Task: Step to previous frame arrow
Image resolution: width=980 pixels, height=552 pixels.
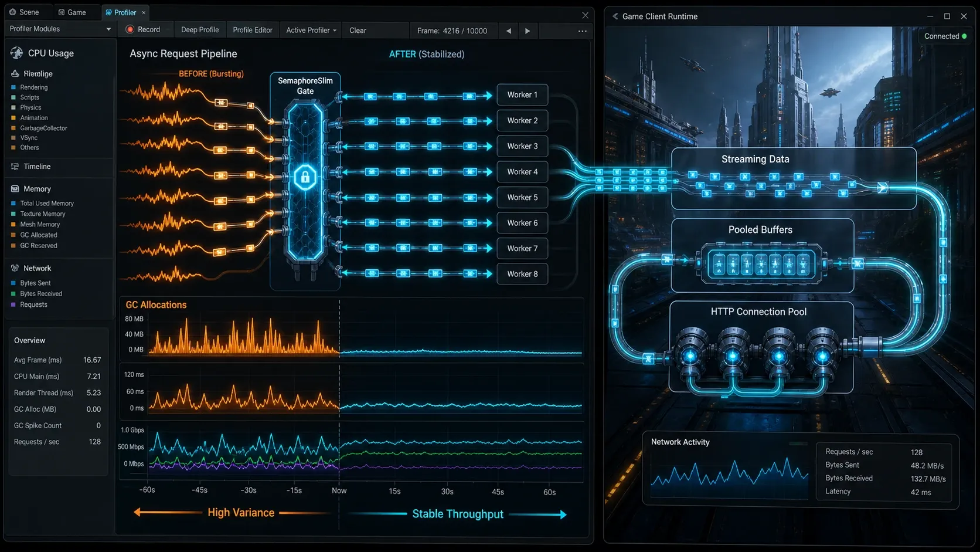Action: pyautogui.click(x=508, y=31)
